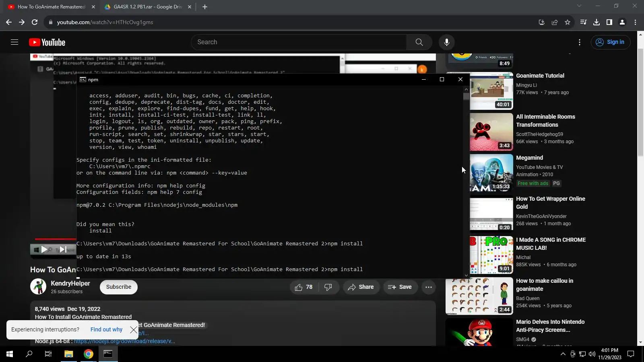Skip to the next video
The image size is (644, 362).
[63, 250]
